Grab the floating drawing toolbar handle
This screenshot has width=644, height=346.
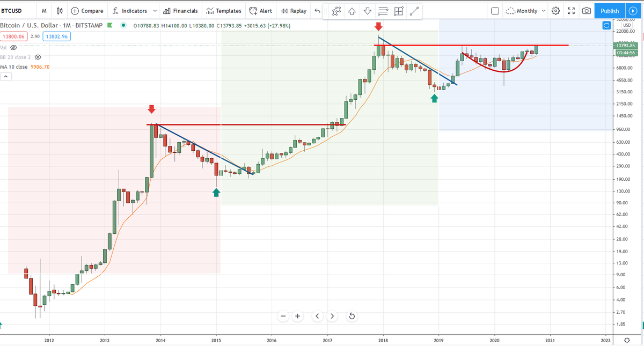(x=325, y=11)
